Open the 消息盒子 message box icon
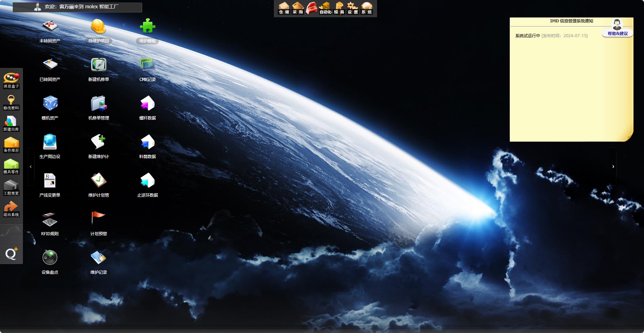644x333 pixels. click(11, 80)
